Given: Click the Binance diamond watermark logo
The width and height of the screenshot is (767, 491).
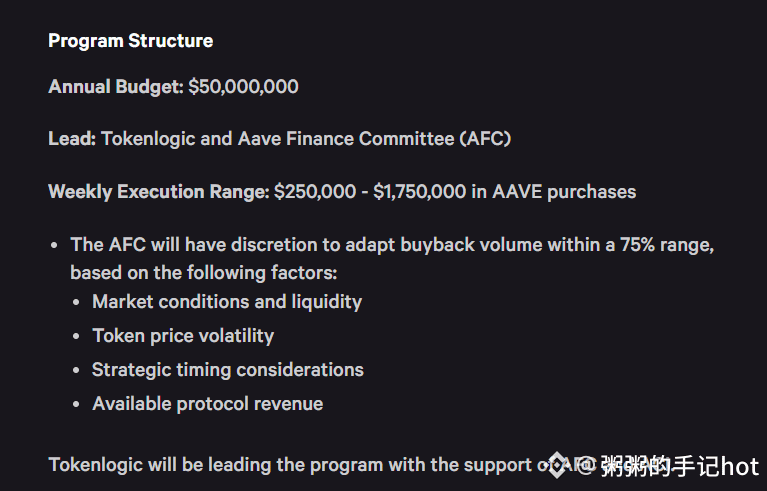Looking at the screenshot, I should [x=557, y=465].
